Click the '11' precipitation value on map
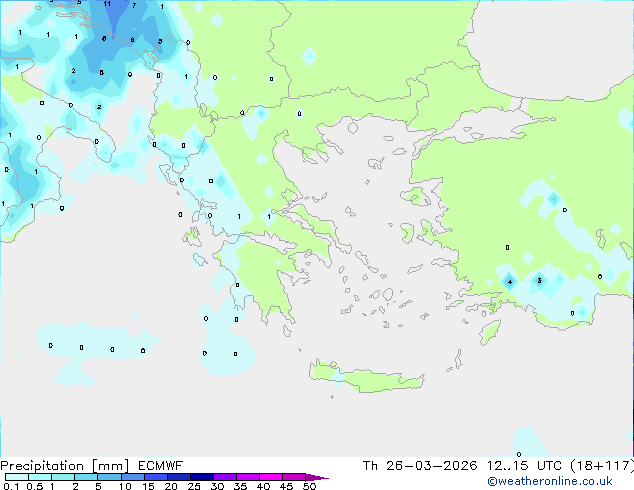 107,4
